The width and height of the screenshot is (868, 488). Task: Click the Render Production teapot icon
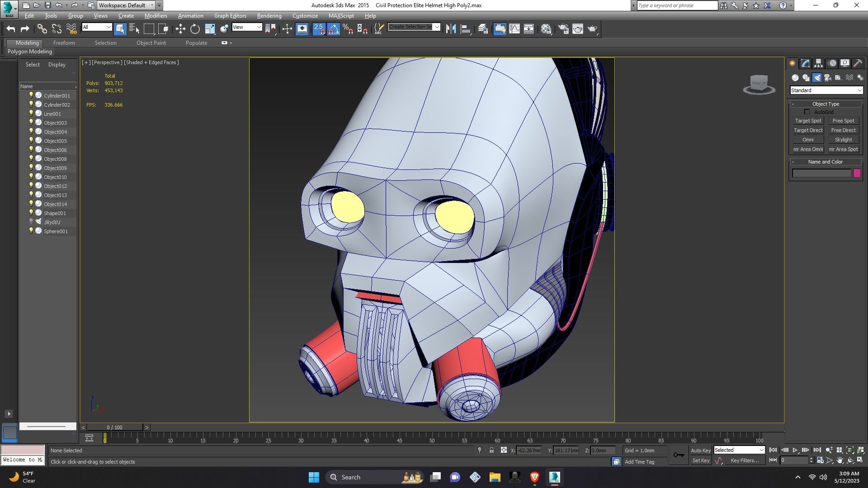click(x=592, y=29)
